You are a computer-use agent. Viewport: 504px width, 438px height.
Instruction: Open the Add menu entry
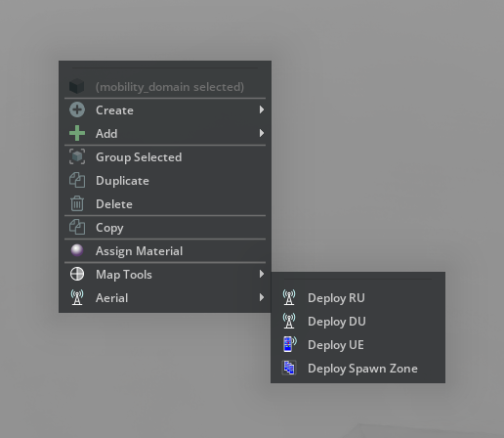(x=165, y=133)
